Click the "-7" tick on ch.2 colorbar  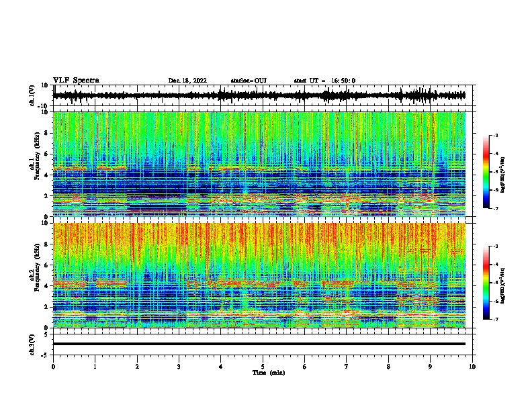pyautogui.click(x=496, y=319)
